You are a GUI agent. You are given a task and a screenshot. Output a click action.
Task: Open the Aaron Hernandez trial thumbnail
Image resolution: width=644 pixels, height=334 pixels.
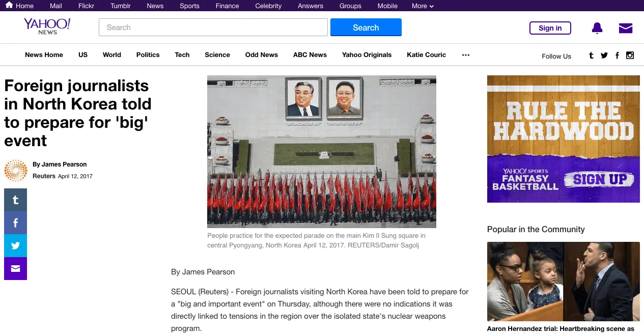pos(563,281)
